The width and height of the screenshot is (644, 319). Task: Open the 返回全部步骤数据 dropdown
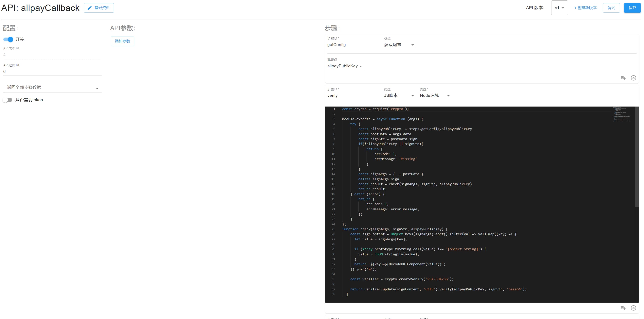pyautogui.click(x=53, y=88)
